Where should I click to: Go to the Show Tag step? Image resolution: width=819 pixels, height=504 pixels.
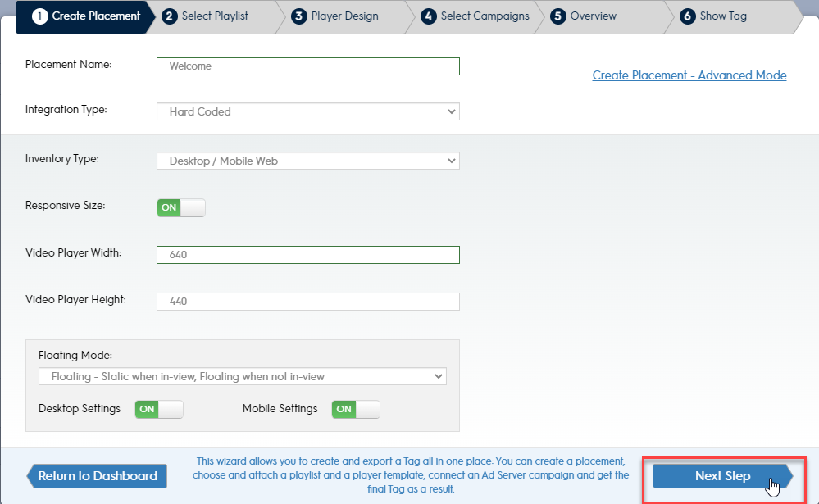tap(733, 16)
